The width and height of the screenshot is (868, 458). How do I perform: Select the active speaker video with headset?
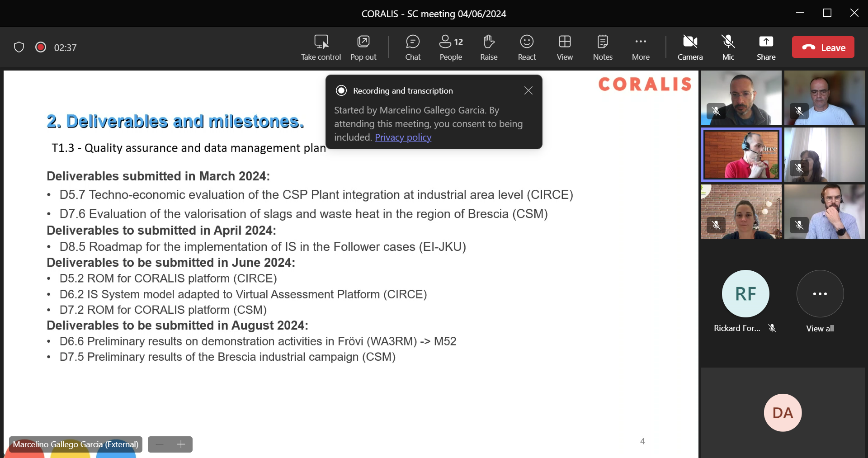click(741, 155)
